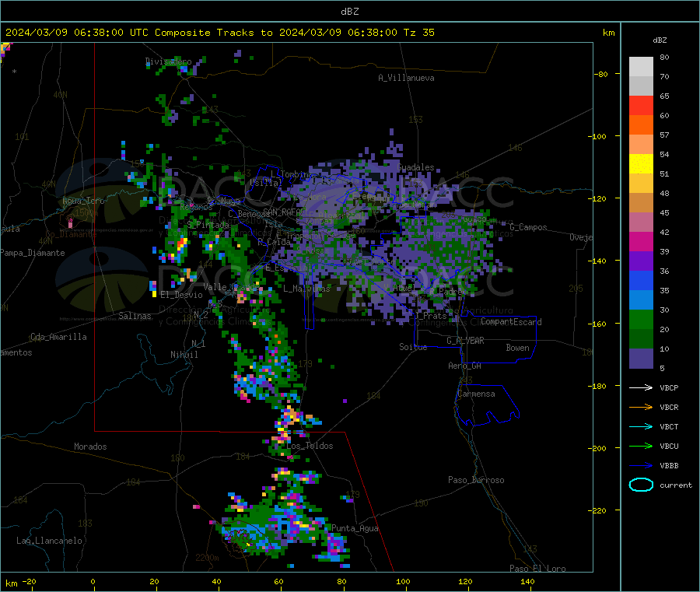This screenshot has height=592, width=700.
Task: Click the cyan 'current' oval in legend
Action: pos(641,485)
